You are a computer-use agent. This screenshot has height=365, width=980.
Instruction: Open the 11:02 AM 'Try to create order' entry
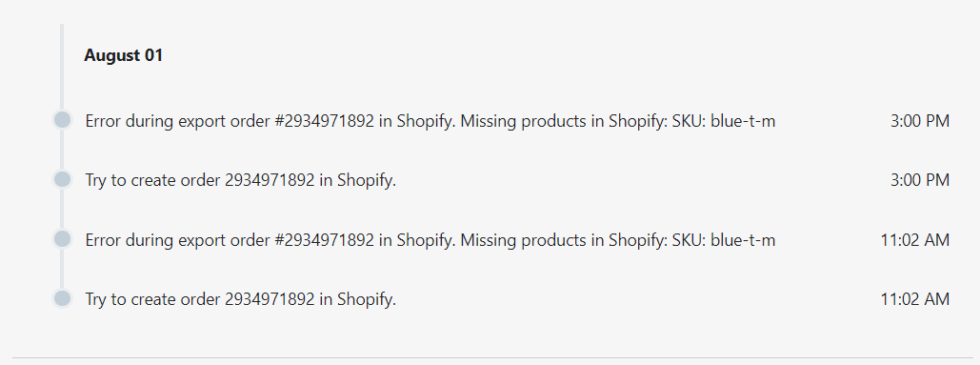click(x=241, y=299)
